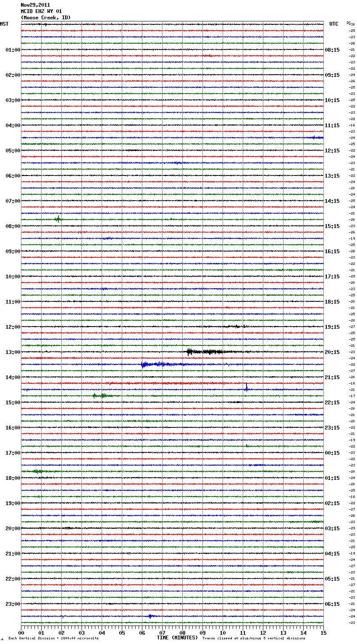Click the 16:00 MST hour label
The height and width of the screenshot is (644, 357).
[13, 428]
